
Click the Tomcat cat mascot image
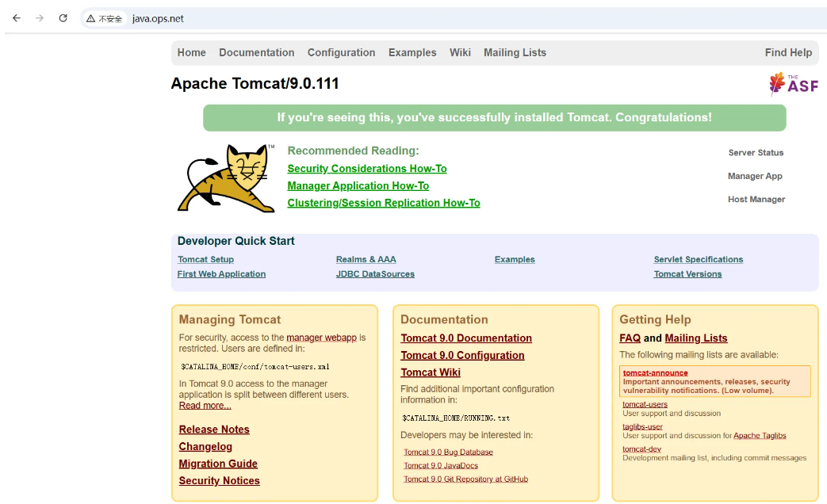[225, 178]
